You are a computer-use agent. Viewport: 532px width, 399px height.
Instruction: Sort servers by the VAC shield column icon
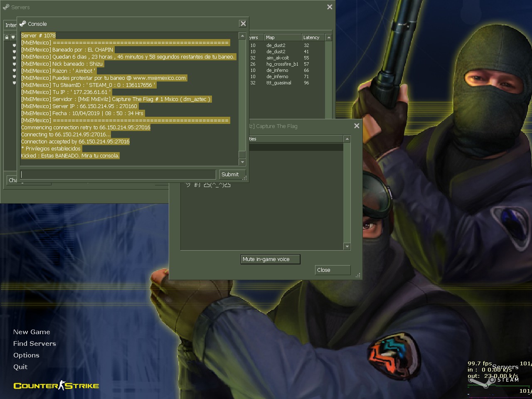pos(13,37)
